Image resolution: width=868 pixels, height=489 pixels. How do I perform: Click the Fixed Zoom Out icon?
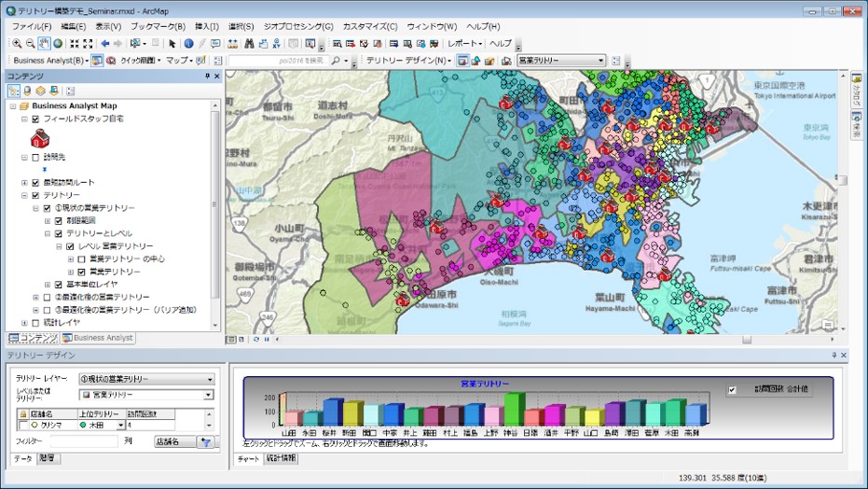pos(88,44)
